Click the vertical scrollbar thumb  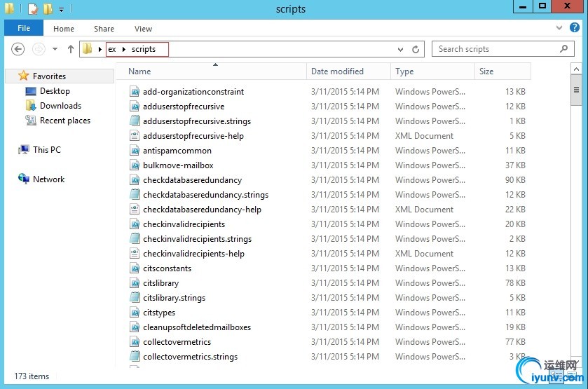576,90
